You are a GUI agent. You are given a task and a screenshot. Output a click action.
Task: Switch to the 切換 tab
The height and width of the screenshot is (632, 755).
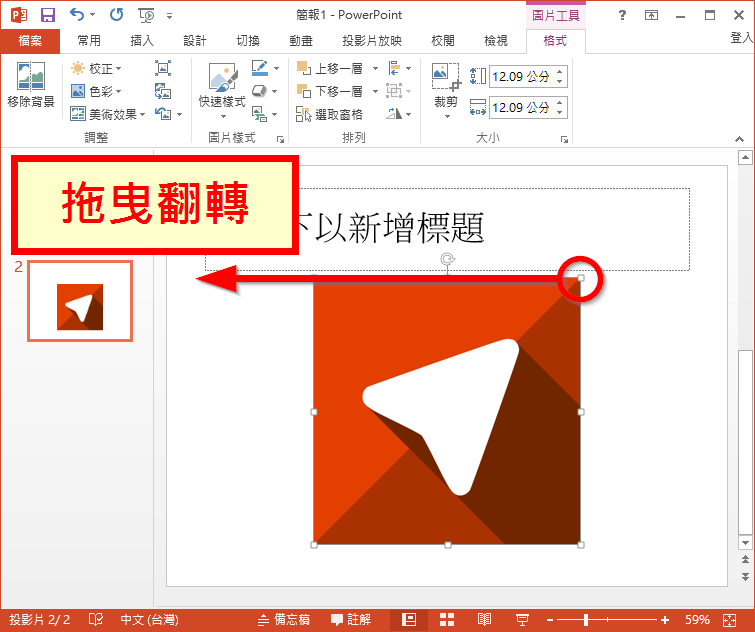click(248, 41)
